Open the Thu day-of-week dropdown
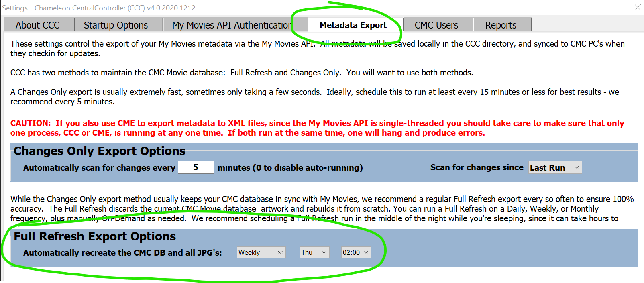Screen dimensions: 644x283 (x=314, y=252)
